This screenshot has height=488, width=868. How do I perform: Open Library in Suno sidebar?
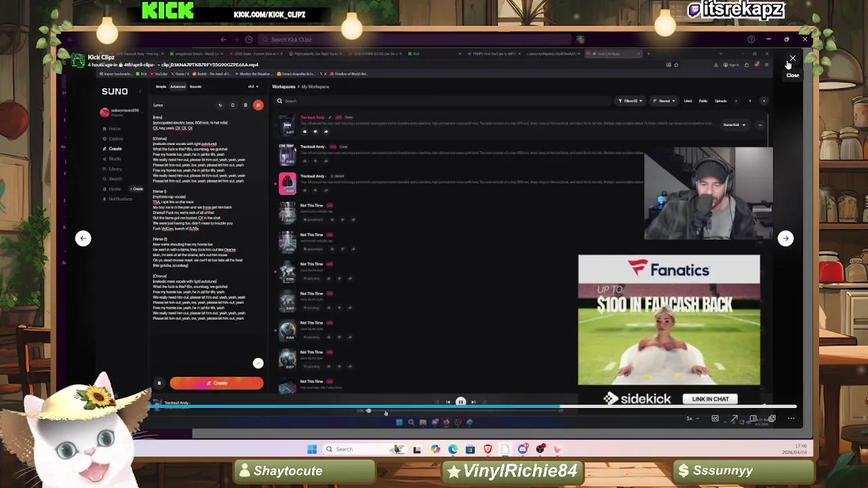point(113,169)
